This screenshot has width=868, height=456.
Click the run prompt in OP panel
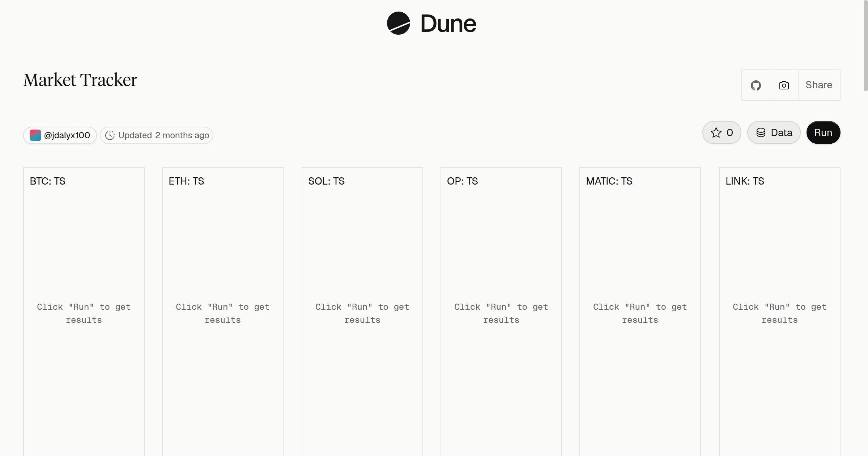[x=501, y=313]
